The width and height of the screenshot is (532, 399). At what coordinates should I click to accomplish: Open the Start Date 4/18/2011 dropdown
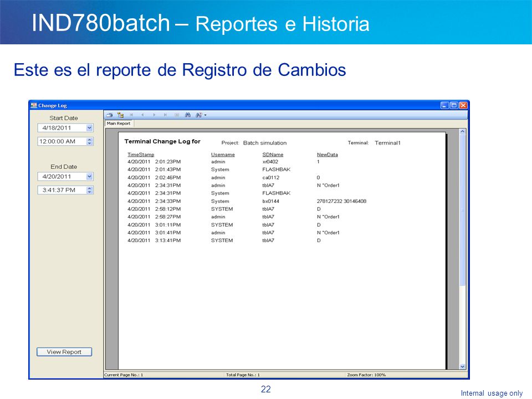[90, 128]
